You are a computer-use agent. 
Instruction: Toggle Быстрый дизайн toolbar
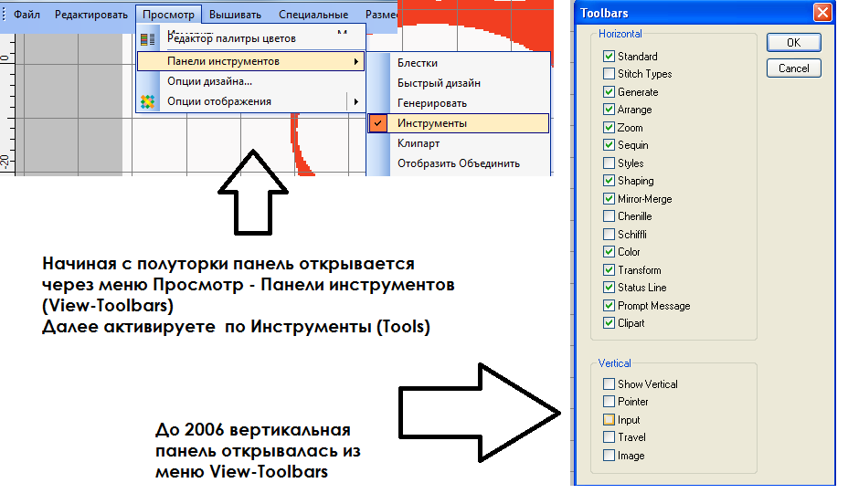point(459,83)
